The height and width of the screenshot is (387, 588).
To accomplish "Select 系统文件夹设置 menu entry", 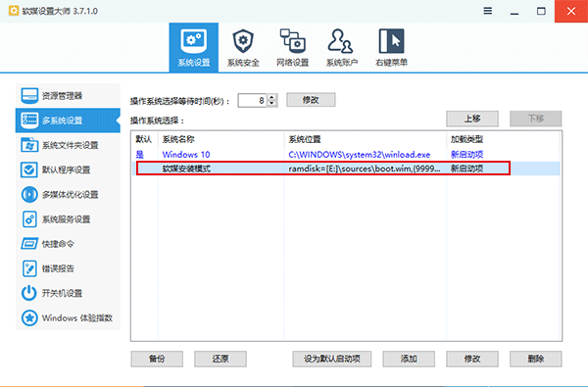I will tap(68, 145).
